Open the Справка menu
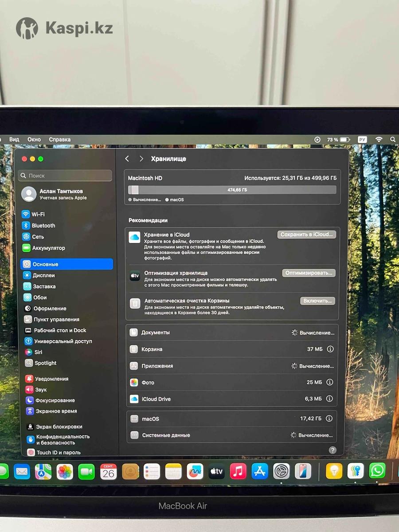 [60, 140]
